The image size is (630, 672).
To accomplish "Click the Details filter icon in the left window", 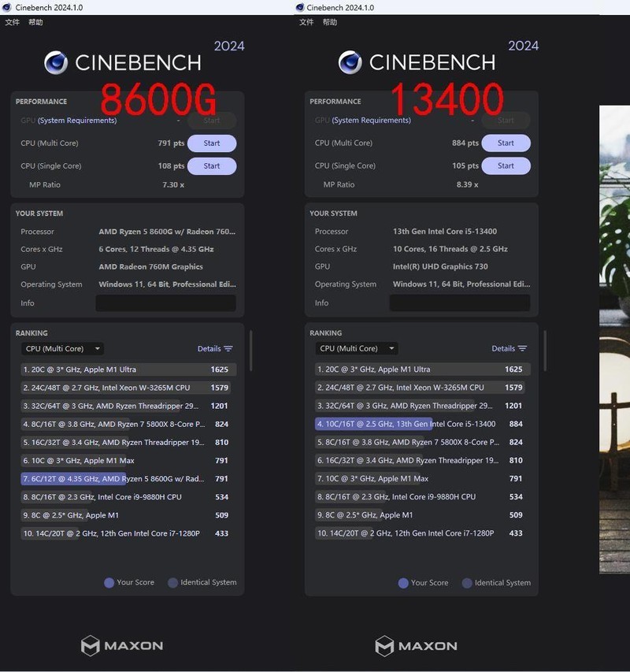I will click(228, 349).
